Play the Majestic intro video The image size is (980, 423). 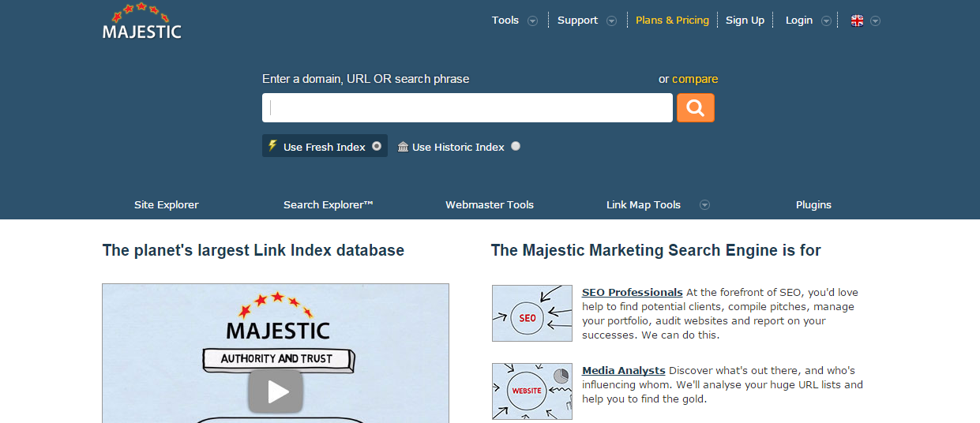click(x=276, y=392)
